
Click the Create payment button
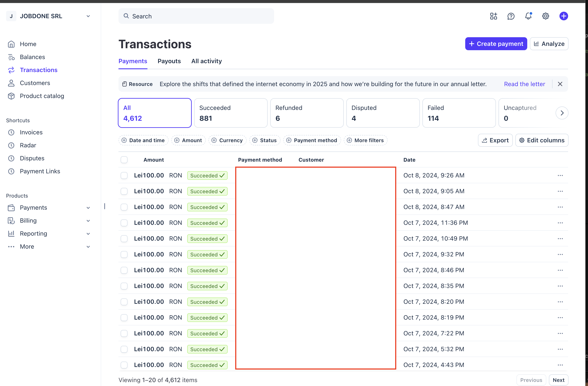click(496, 44)
